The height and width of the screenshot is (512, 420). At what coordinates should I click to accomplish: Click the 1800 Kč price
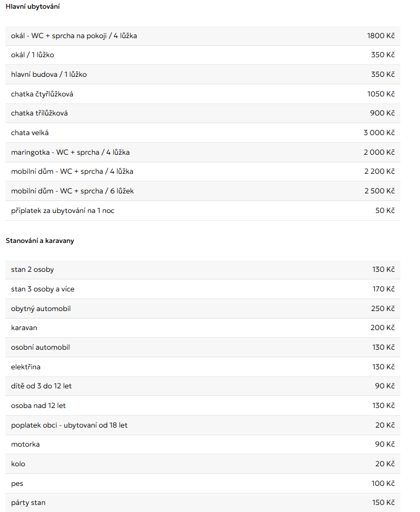pyautogui.click(x=381, y=36)
